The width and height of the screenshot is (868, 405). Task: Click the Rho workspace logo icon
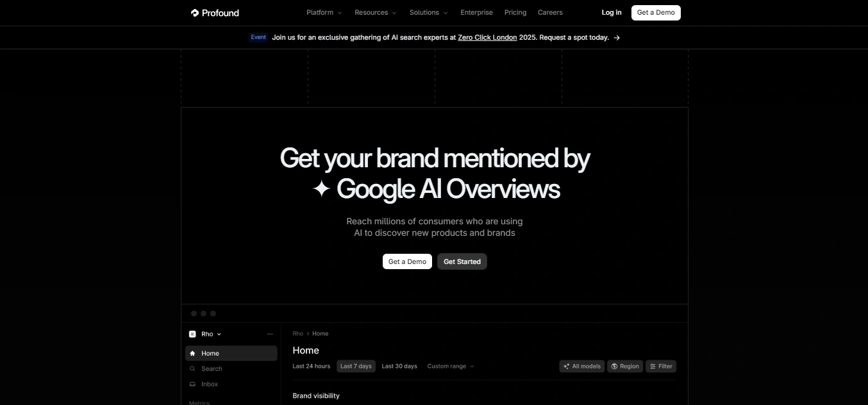tap(192, 334)
